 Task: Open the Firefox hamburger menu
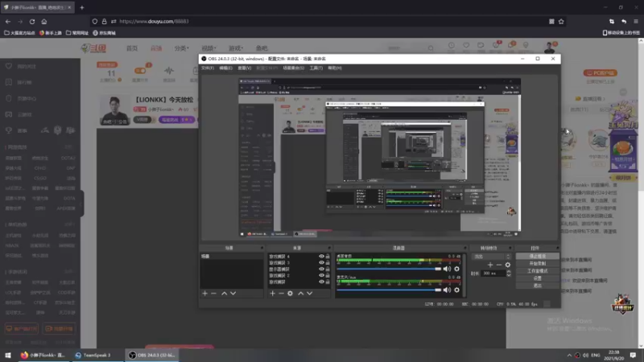point(636,22)
